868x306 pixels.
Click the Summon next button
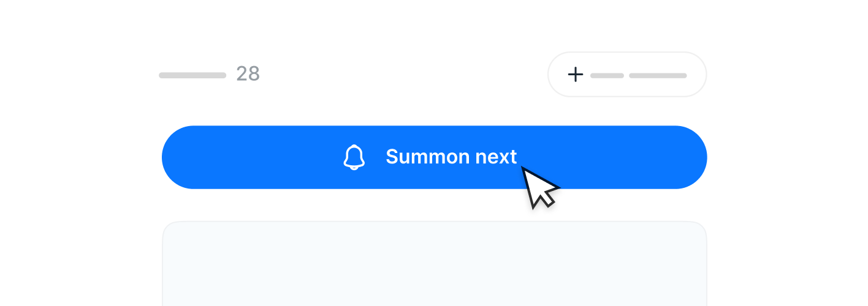[434, 157]
